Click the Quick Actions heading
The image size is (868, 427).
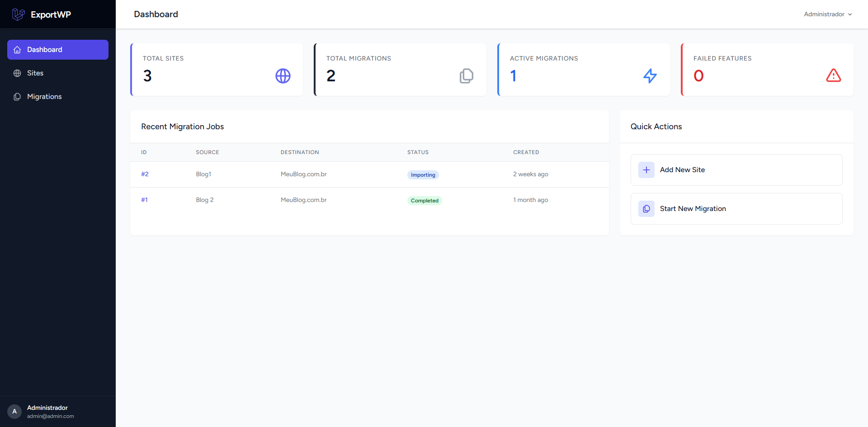click(656, 127)
